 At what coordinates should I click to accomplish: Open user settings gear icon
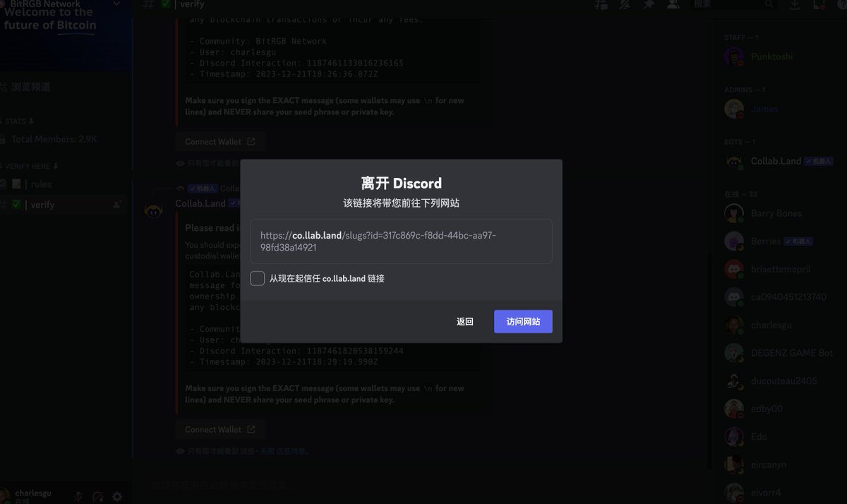click(x=117, y=497)
